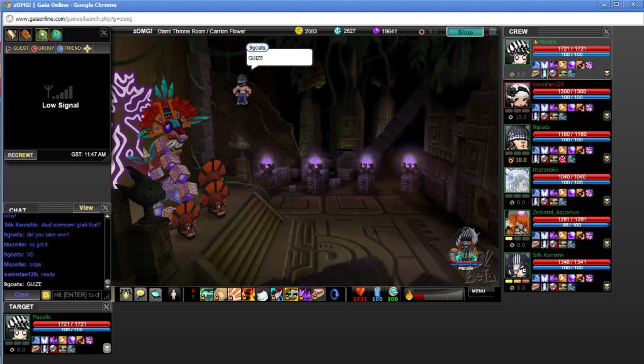Click the blue circular refresh arrow icon
Image resolution: width=644 pixels, height=364 pixels.
click(x=335, y=294)
